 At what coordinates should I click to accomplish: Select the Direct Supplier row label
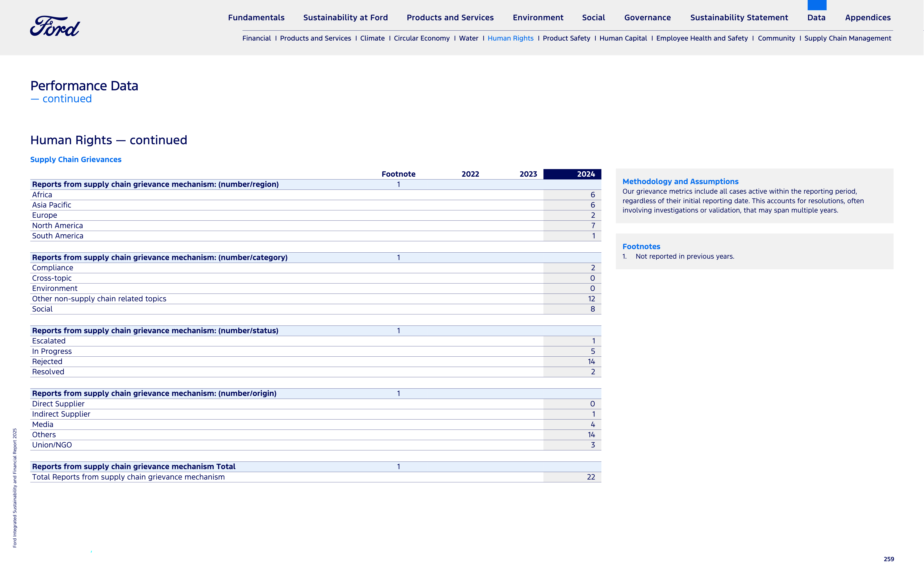(58, 404)
